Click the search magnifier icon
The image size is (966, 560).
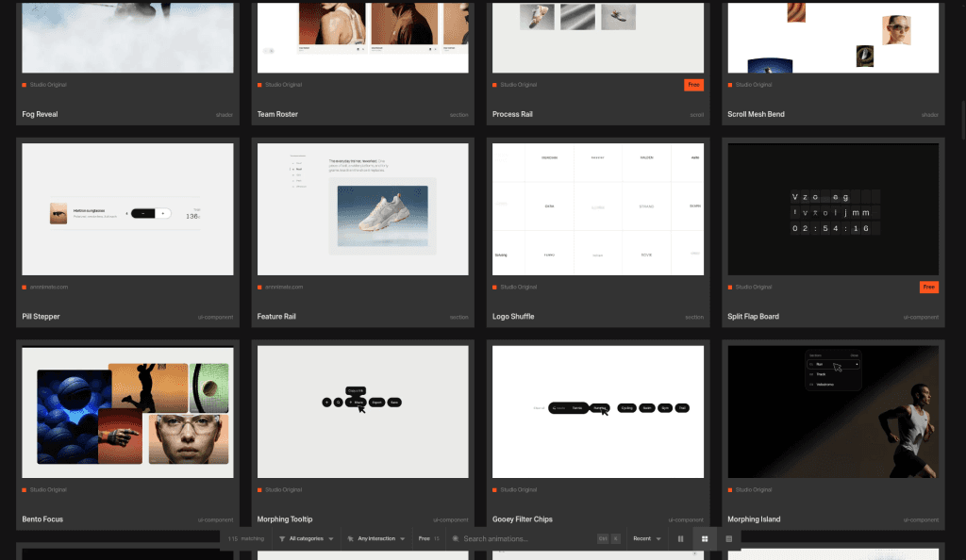456,538
